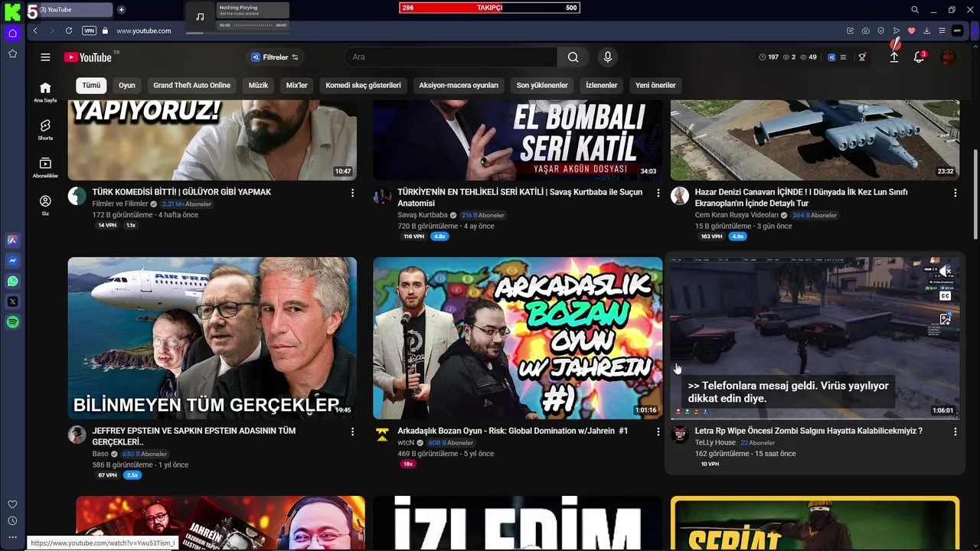
Task: Open the TeLLy House channel link
Action: point(715,442)
